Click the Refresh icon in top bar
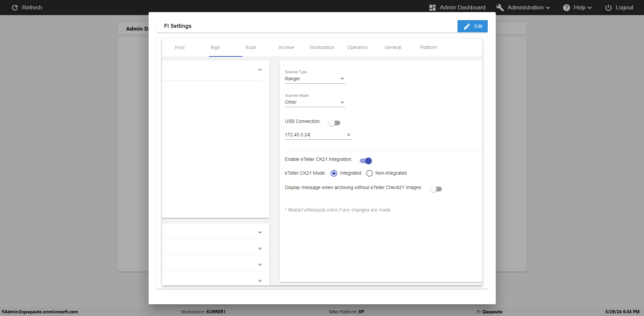Image resolution: width=644 pixels, height=316 pixels. (x=15, y=7)
